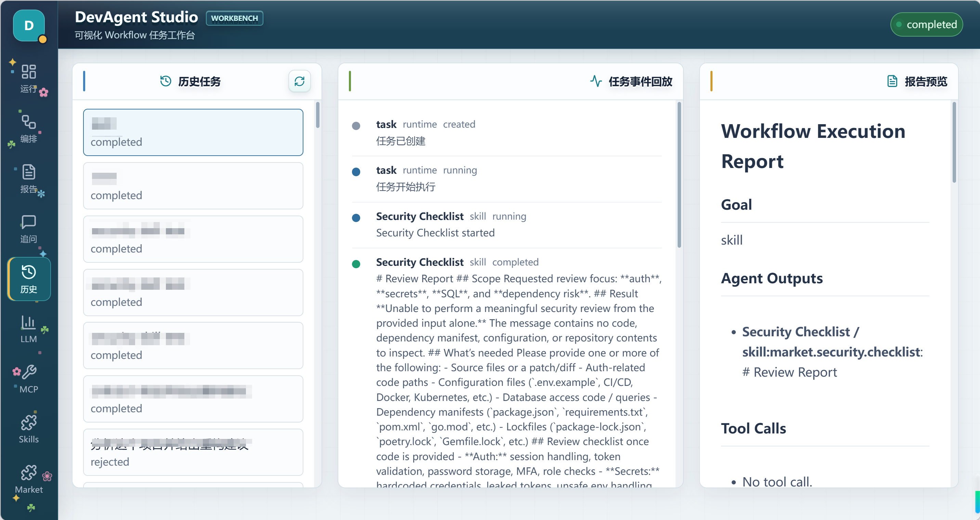Click the blue dot of task running event
Screen dimensions: 980x520
[356, 171]
